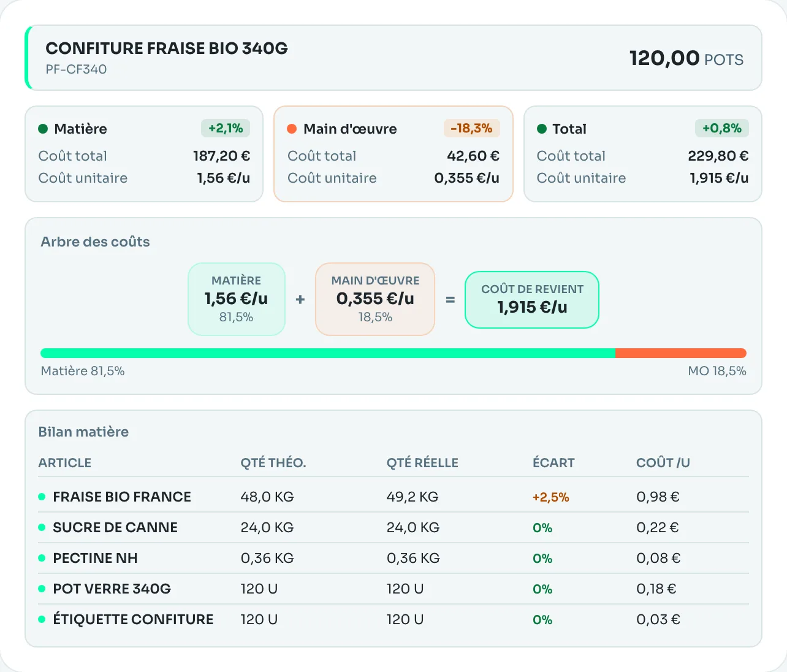The height and width of the screenshot is (672, 787).
Task: Select the +2,1% Matière variance badge
Action: coord(226,128)
